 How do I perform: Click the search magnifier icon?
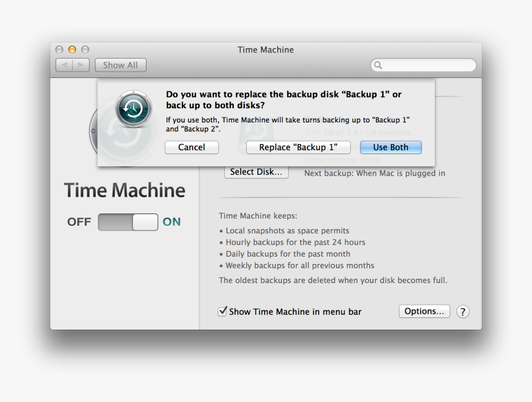pyautogui.click(x=378, y=65)
